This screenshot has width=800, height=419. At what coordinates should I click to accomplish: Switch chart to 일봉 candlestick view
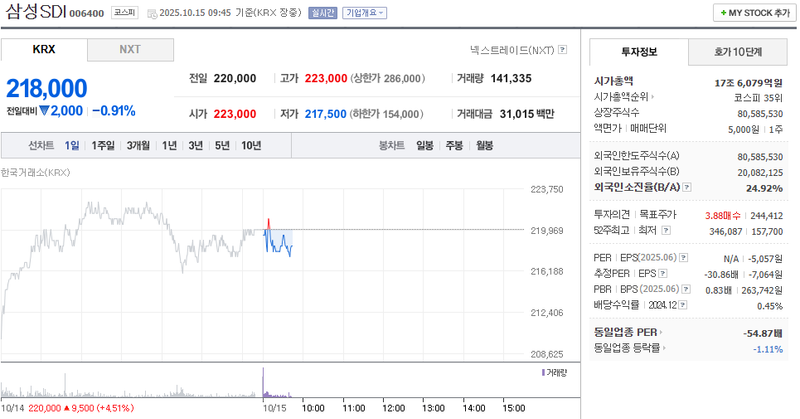pos(425,146)
